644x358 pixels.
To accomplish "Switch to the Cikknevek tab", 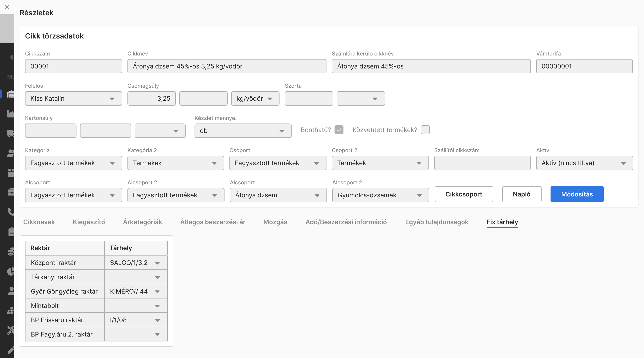I will point(39,222).
